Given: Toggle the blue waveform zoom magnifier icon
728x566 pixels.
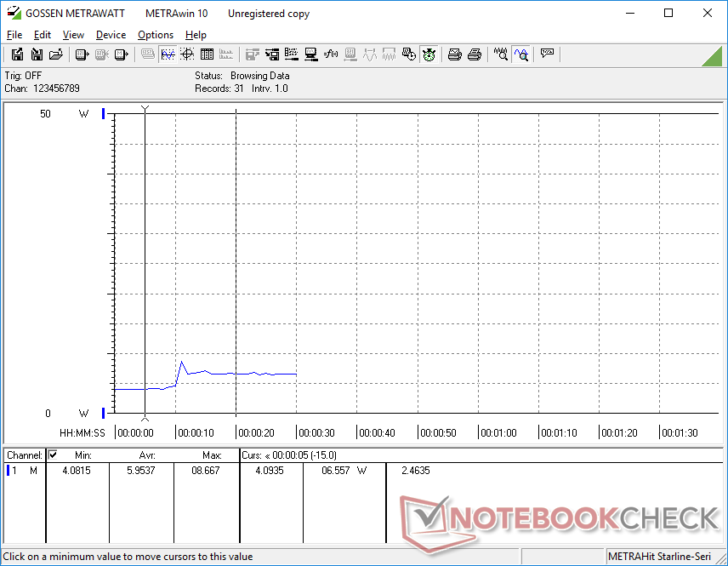Looking at the screenshot, I should [x=521, y=54].
